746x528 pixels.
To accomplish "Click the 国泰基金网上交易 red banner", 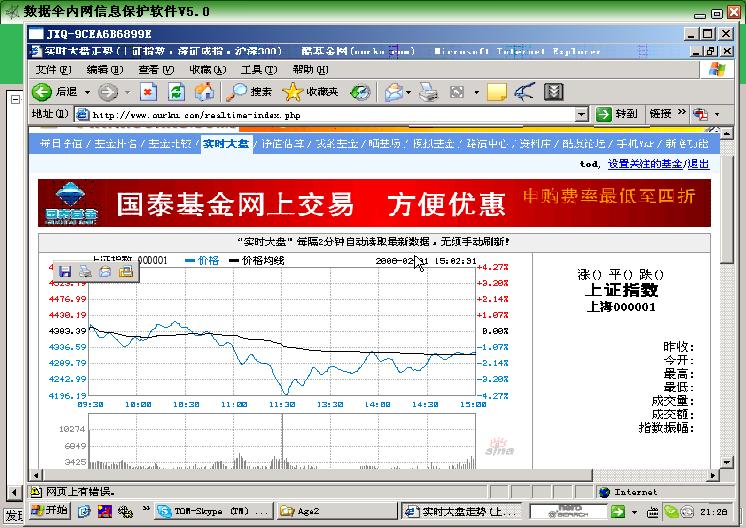I will point(374,203).
